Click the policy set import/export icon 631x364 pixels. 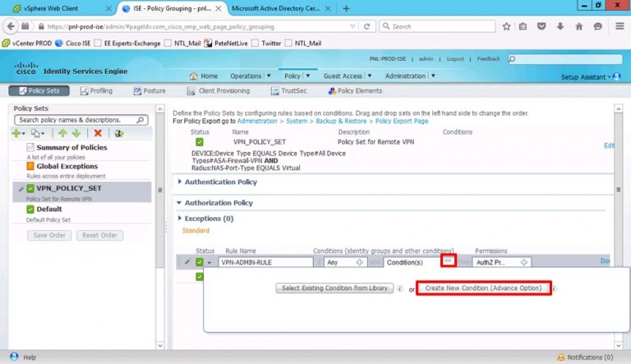pyautogui.click(x=118, y=133)
